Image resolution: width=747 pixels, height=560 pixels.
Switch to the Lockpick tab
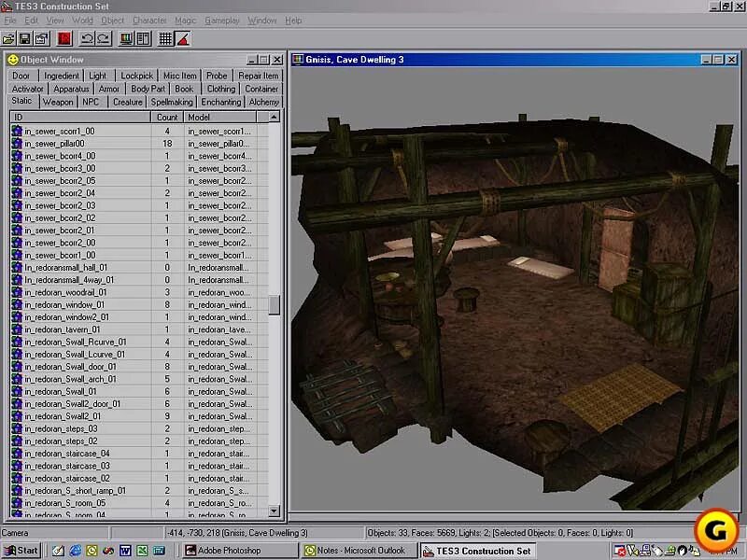(136, 76)
